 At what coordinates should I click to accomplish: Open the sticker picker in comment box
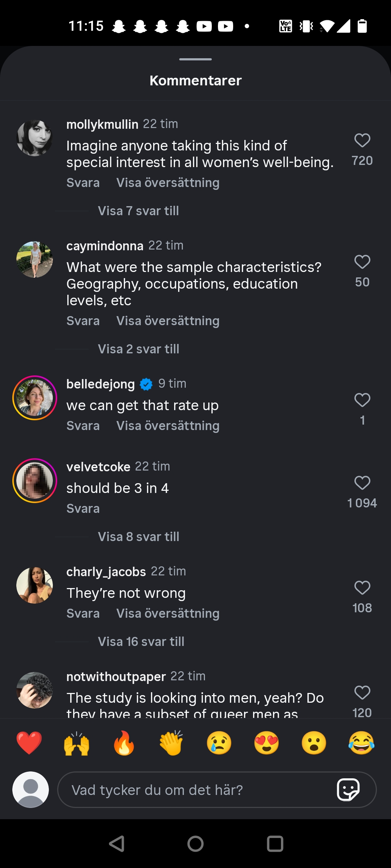coord(348,790)
